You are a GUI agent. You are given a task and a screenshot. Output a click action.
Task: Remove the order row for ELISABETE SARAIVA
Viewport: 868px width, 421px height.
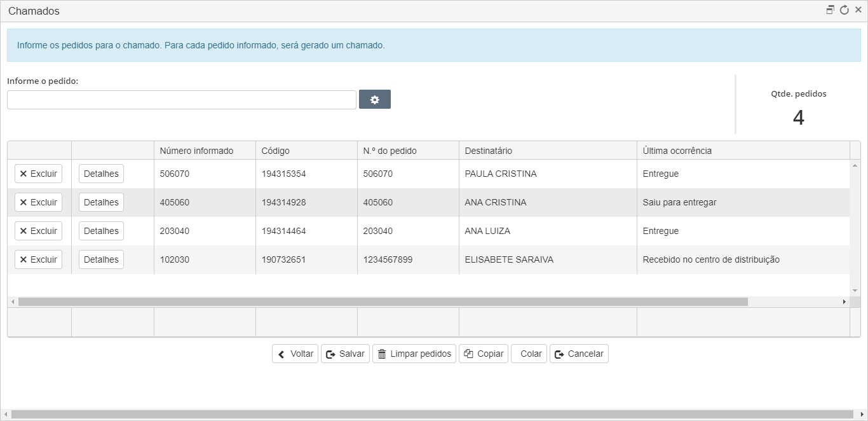pos(38,259)
